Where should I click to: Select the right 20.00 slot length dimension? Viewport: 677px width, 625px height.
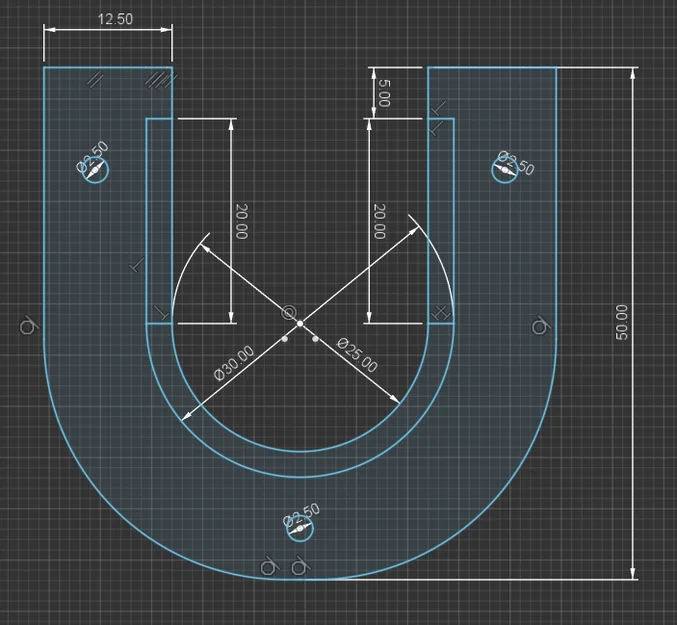tap(379, 221)
